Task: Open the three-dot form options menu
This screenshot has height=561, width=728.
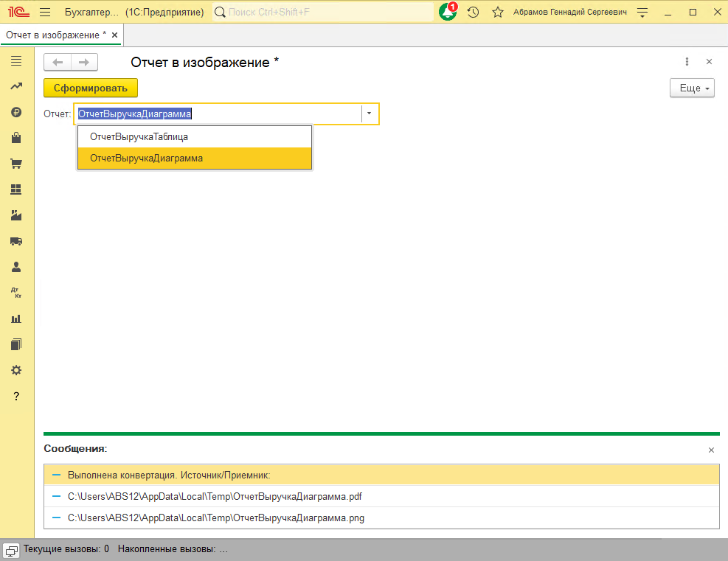Action: 687,62
